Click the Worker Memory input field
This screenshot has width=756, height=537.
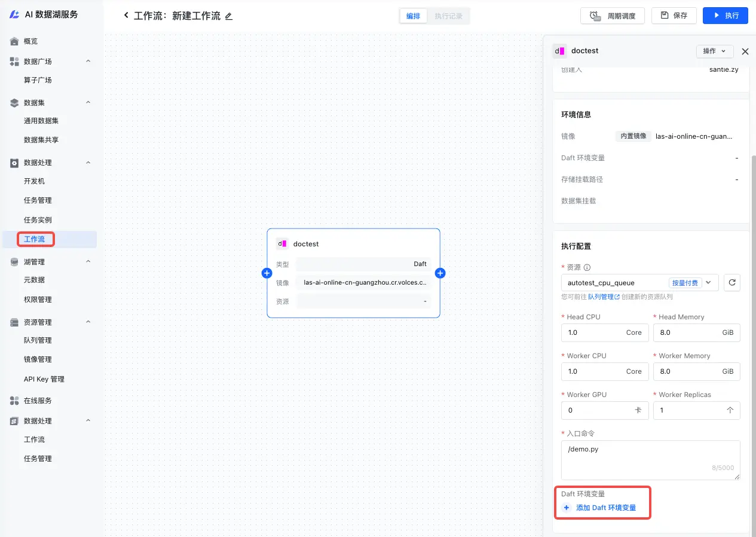click(697, 371)
